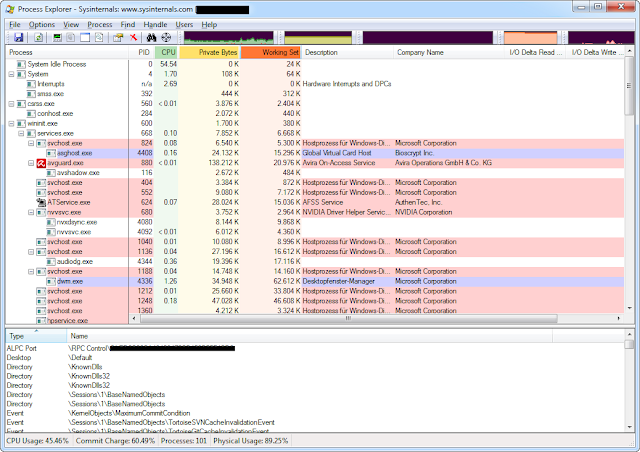Select the conhost.exe process row
640x452 pixels.
315,114
